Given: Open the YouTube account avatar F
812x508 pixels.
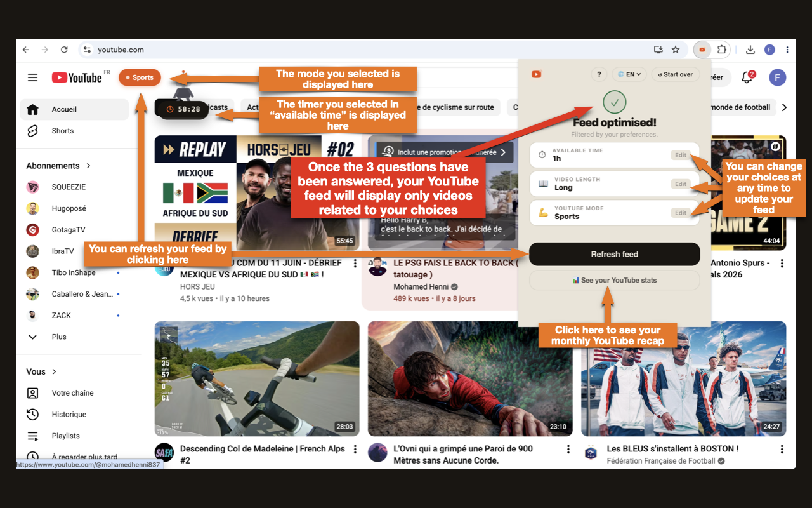Looking at the screenshot, I should click(778, 77).
